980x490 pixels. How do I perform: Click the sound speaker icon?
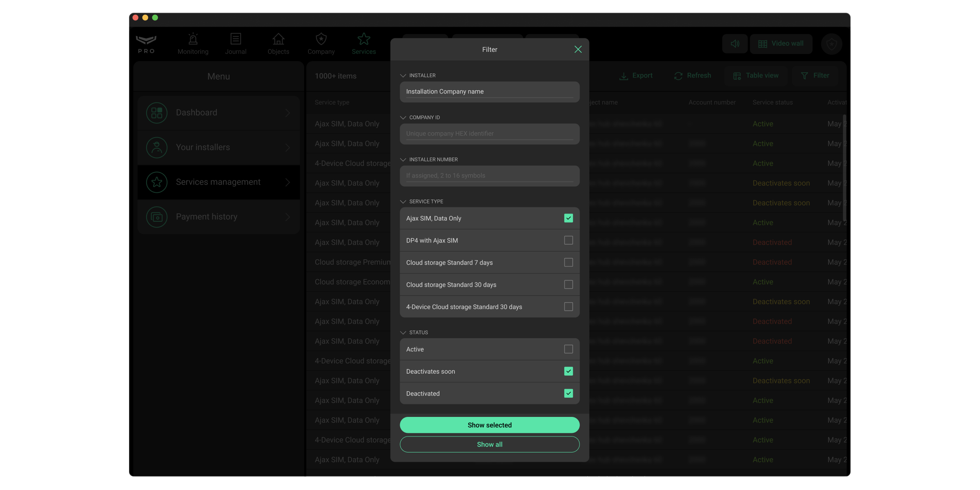click(x=735, y=44)
